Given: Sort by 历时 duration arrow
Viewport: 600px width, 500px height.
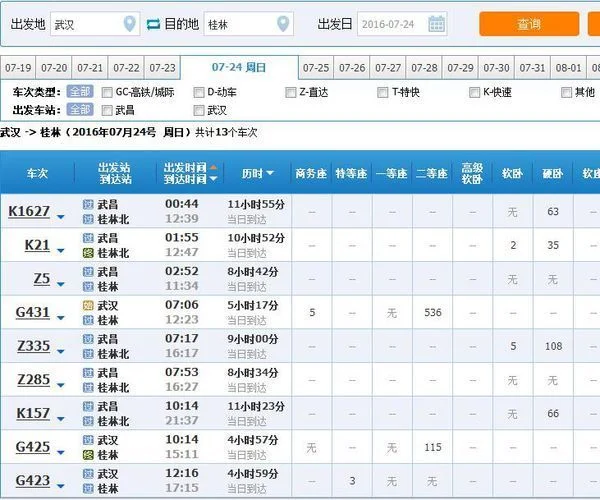Looking at the screenshot, I should click(x=270, y=173).
